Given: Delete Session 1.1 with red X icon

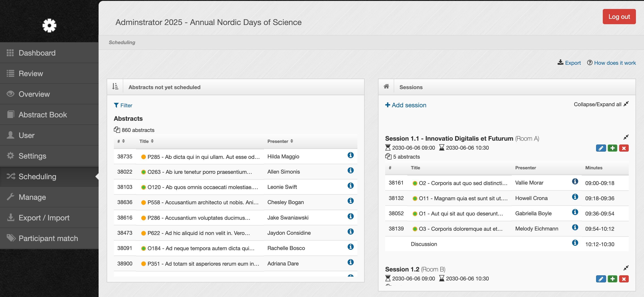Looking at the screenshot, I should [624, 148].
